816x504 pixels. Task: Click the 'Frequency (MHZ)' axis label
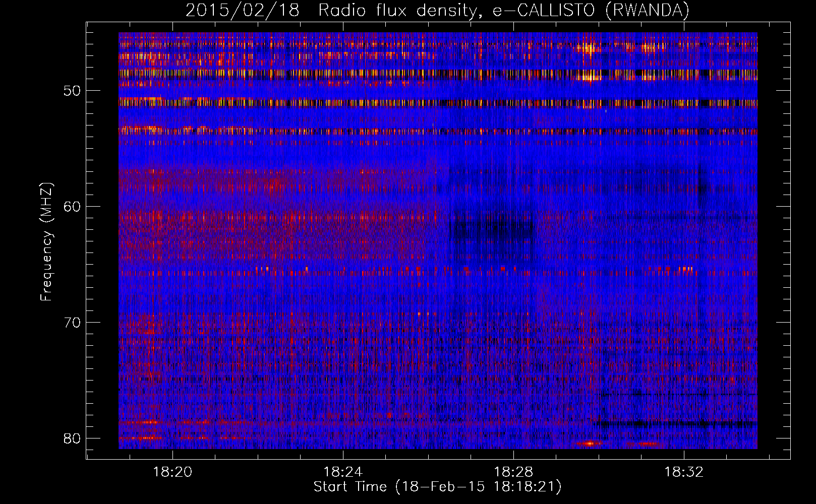point(46,242)
